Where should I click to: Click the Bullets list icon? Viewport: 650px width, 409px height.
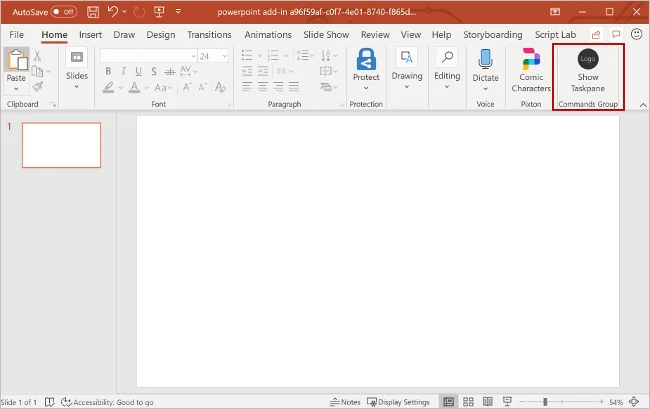tap(247, 55)
